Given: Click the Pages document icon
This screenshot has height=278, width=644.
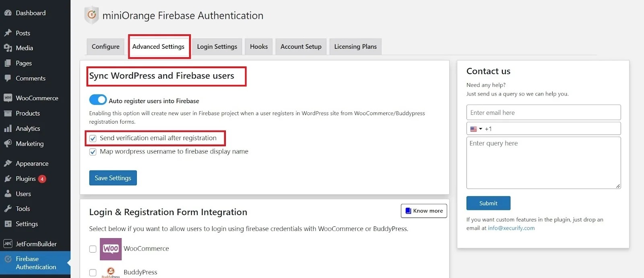Looking at the screenshot, I should point(8,63).
